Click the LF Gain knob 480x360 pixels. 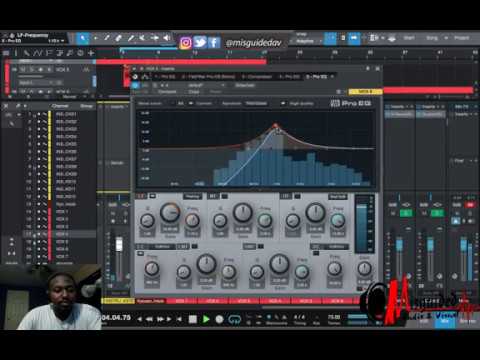170,212
